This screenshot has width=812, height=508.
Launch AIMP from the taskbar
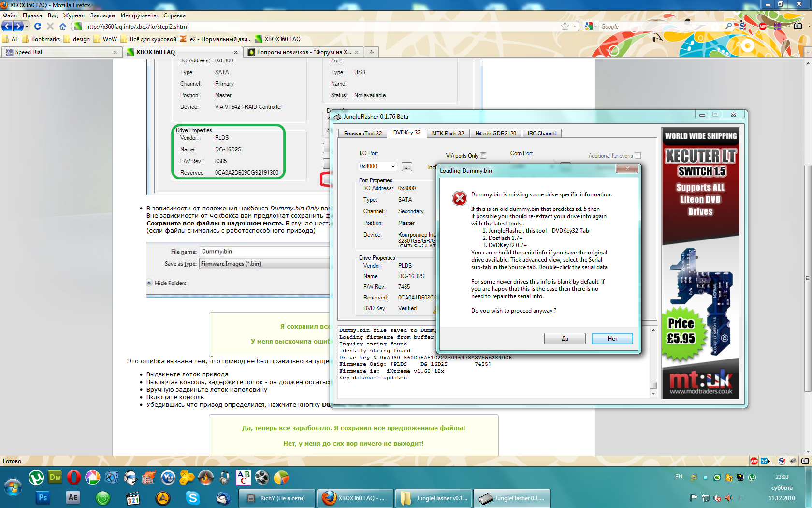pyautogui.click(x=163, y=498)
